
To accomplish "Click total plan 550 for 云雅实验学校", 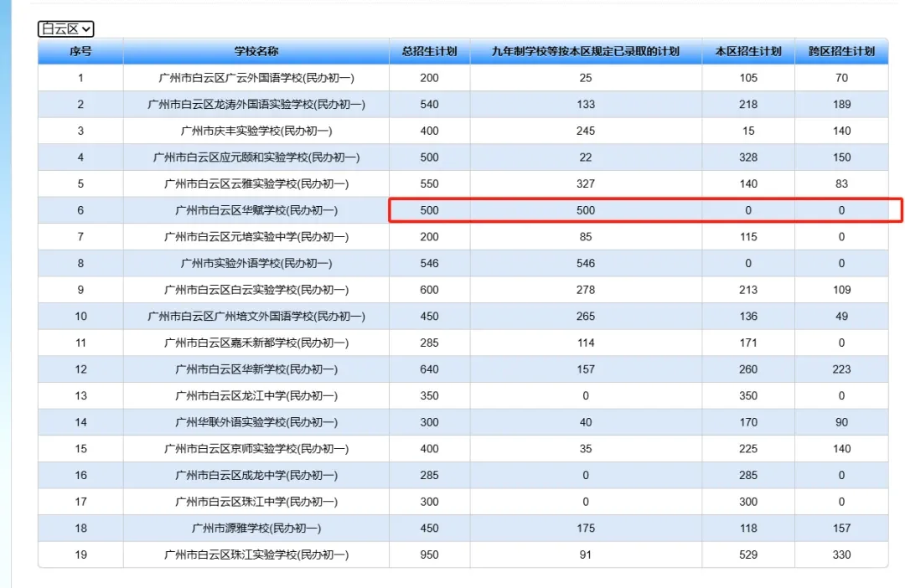I will point(429,184).
